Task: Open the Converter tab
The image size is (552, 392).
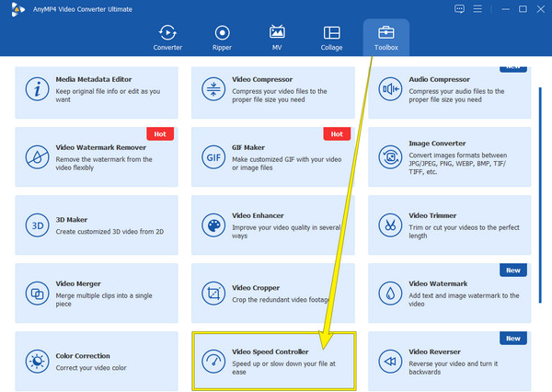Action: coord(167,38)
